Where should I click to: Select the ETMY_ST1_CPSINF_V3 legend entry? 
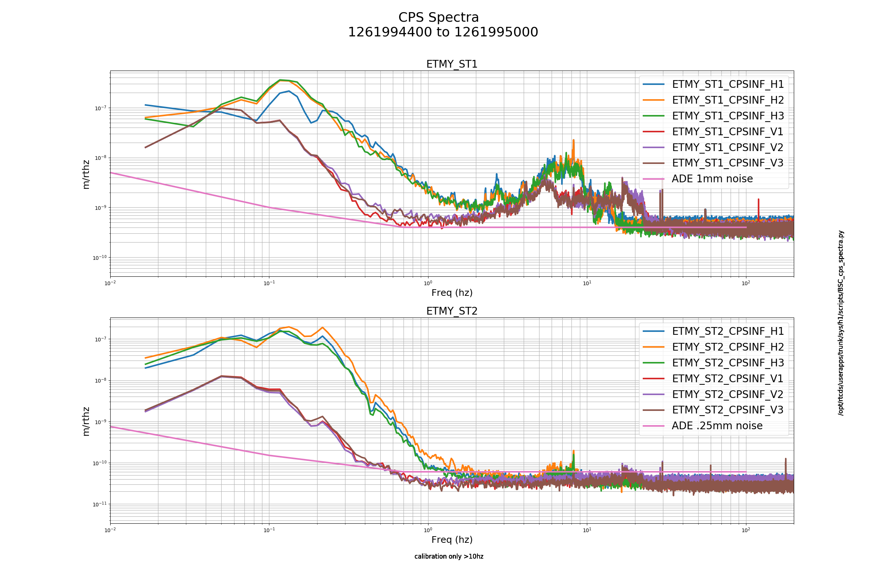713,163
